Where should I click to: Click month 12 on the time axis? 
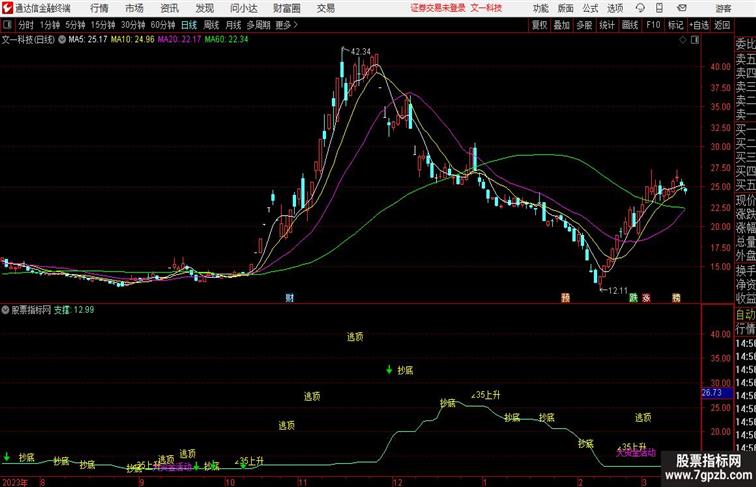pyautogui.click(x=397, y=482)
